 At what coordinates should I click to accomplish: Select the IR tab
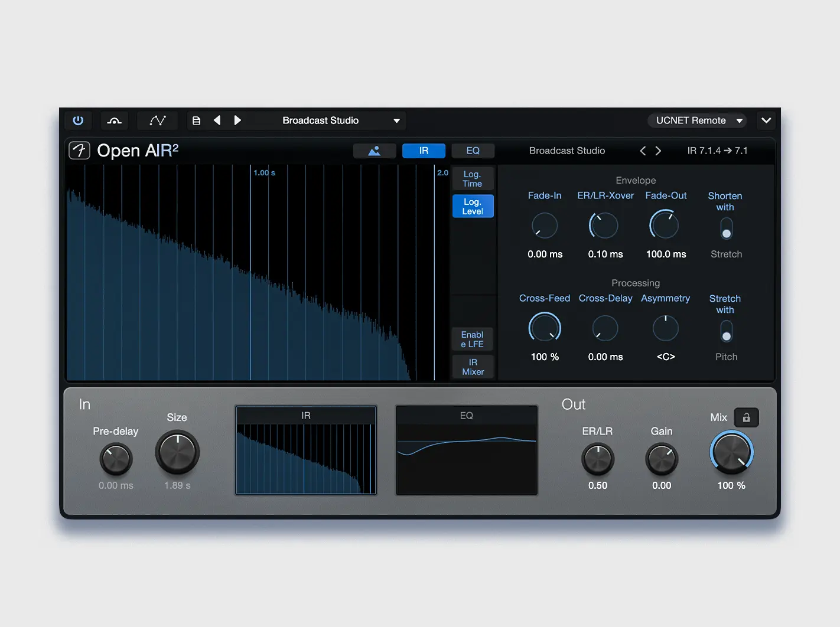click(x=424, y=151)
